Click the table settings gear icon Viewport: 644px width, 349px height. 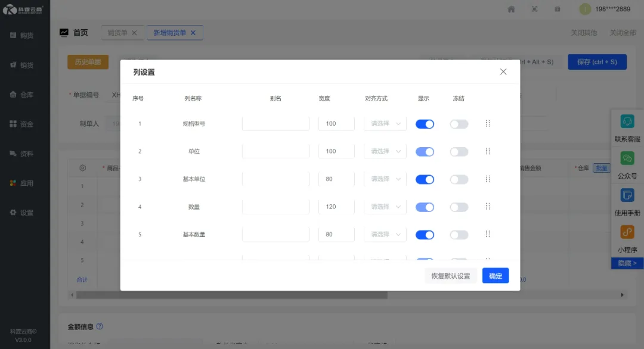[x=82, y=168]
